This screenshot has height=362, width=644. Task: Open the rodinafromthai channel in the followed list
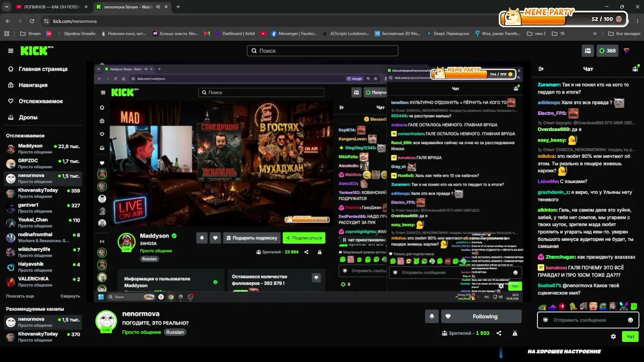coord(43,237)
